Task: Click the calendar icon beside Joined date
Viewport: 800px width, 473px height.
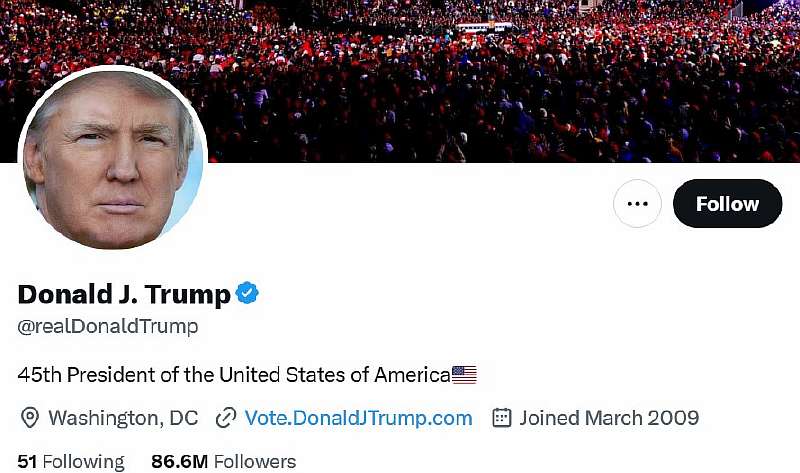Action: [x=502, y=418]
